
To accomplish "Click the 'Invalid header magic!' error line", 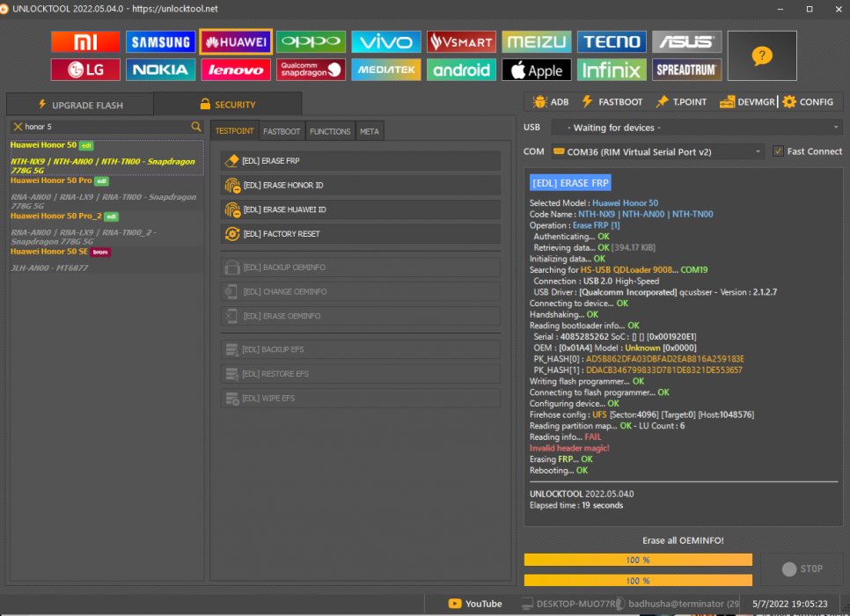I will pos(569,448).
